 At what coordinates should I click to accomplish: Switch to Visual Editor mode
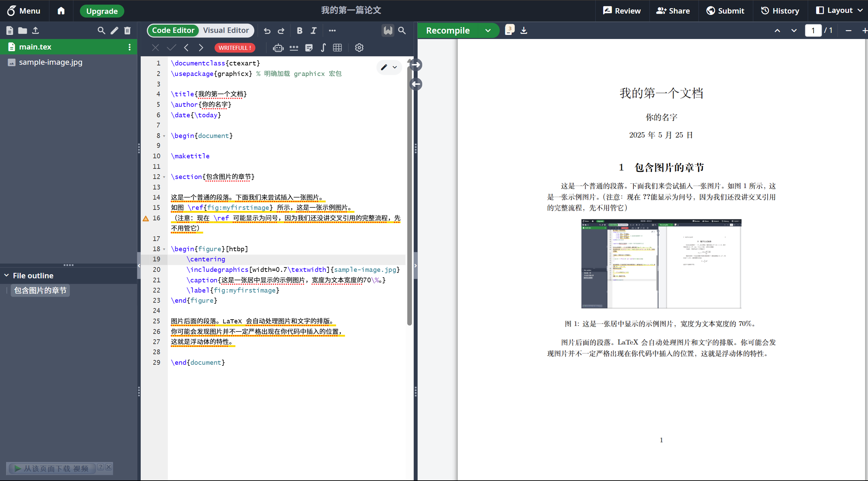(226, 31)
